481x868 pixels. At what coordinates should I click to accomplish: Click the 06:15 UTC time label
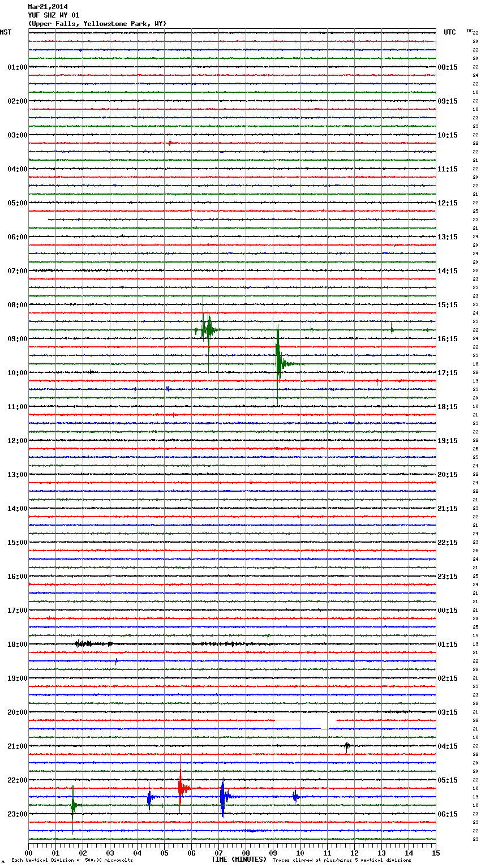[448, 814]
